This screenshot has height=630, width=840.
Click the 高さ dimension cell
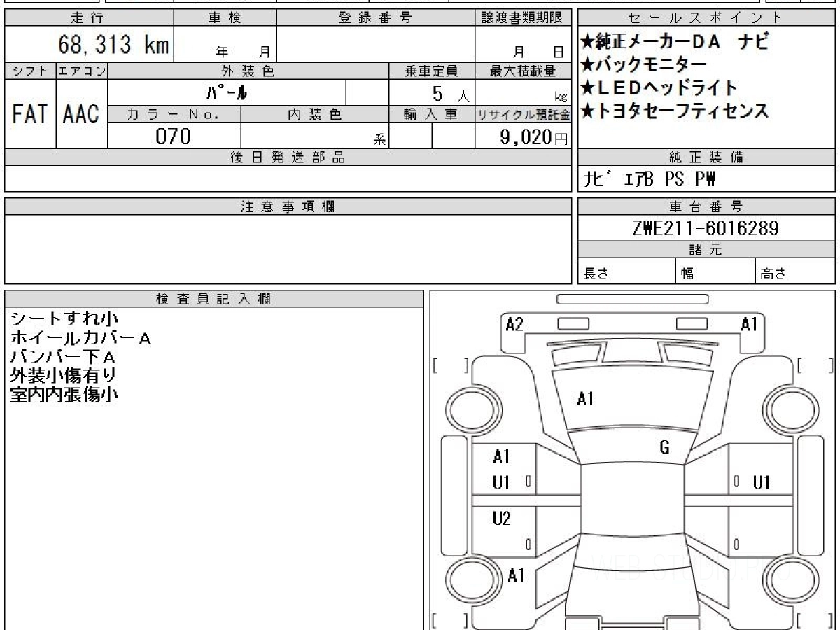click(x=795, y=272)
